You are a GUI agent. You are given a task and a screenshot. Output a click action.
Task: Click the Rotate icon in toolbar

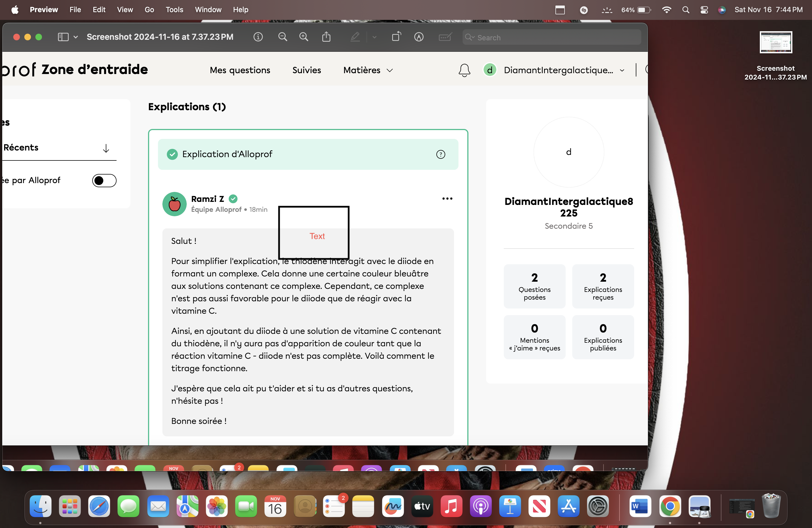click(396, 37)
